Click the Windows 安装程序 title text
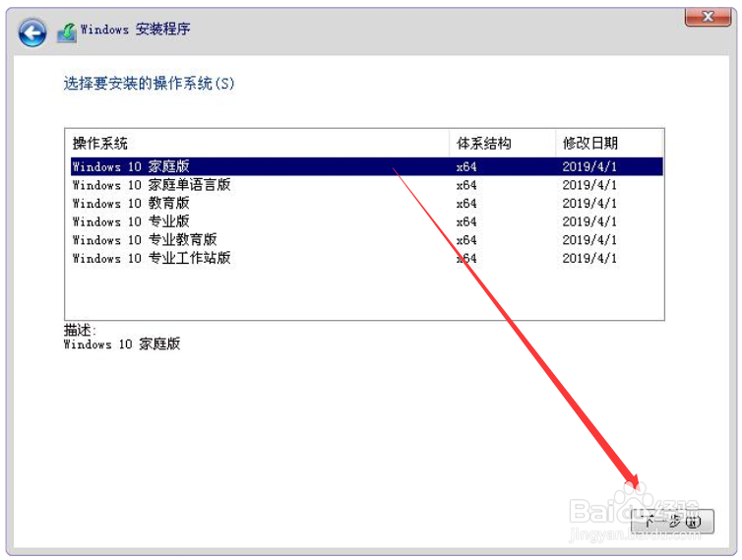The width and height of the screenshot is (742, 560). 136,30
